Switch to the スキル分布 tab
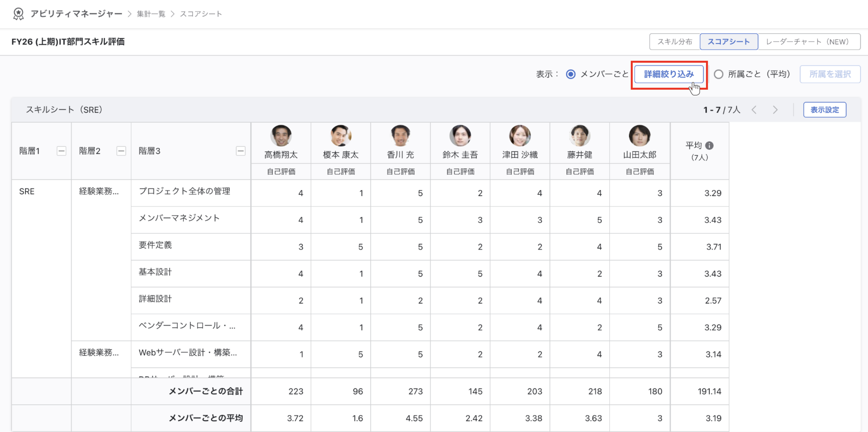Image resolution: width=868 pixels, height=432 pixels. tap(675, 42)
